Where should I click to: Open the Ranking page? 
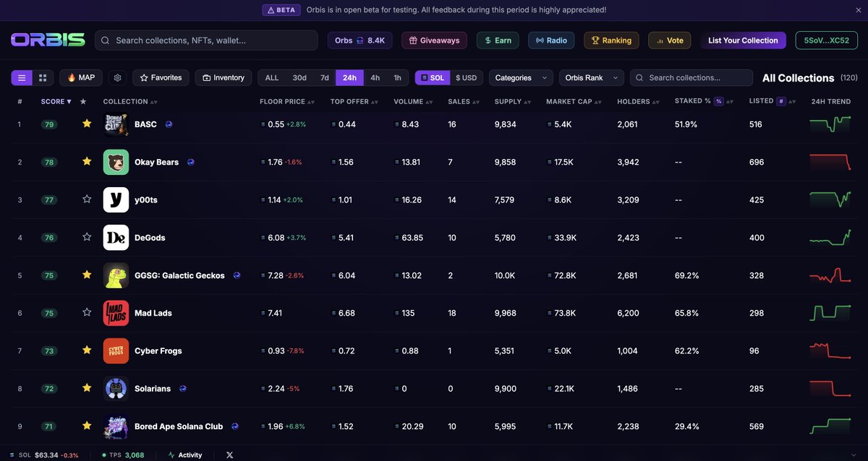tap(612, 40)
